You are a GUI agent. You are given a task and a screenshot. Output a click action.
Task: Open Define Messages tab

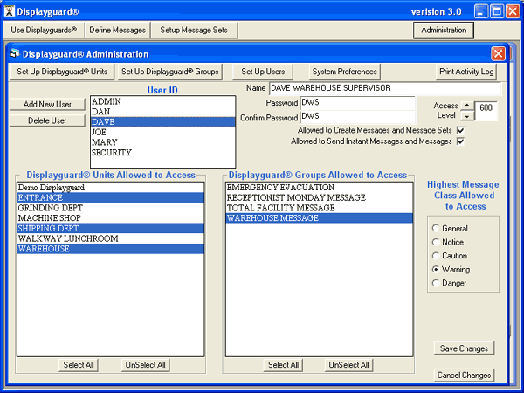coord(117,30)
